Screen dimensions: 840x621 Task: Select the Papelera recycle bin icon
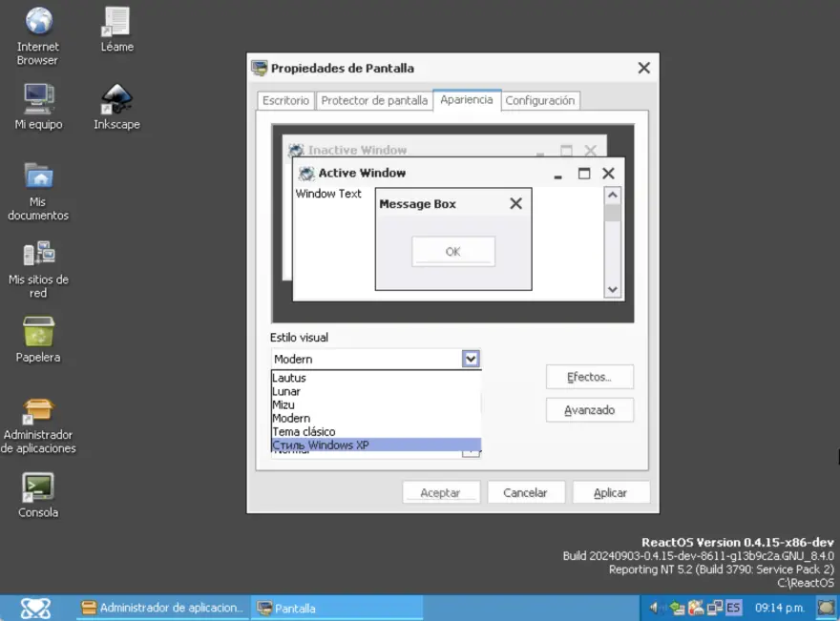[x=38, y=340]
